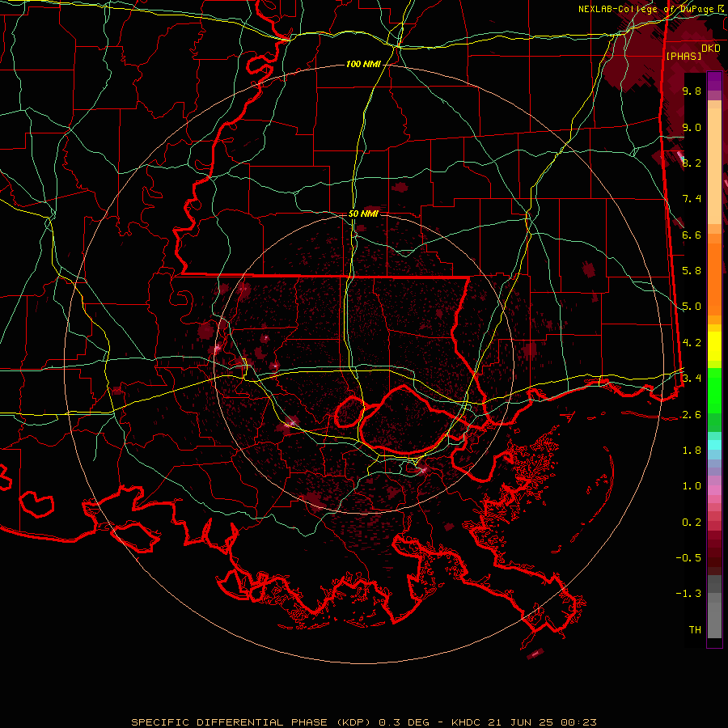728x728 pixels.
Task: Click the 5.0 value on the color scale
Action: pos(692,307)
